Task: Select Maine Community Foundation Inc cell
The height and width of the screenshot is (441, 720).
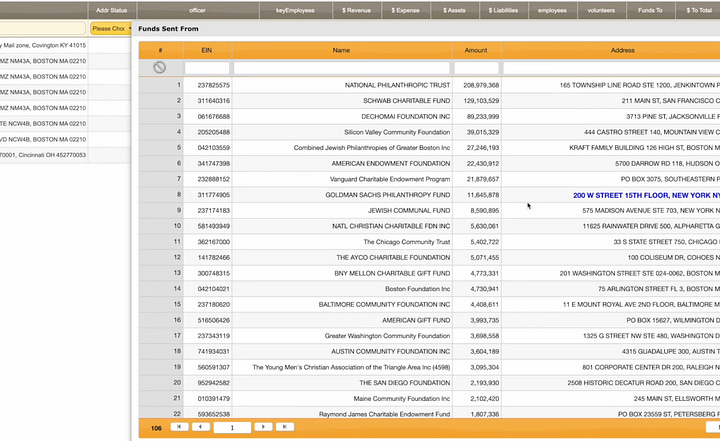Action: [342, 398]
